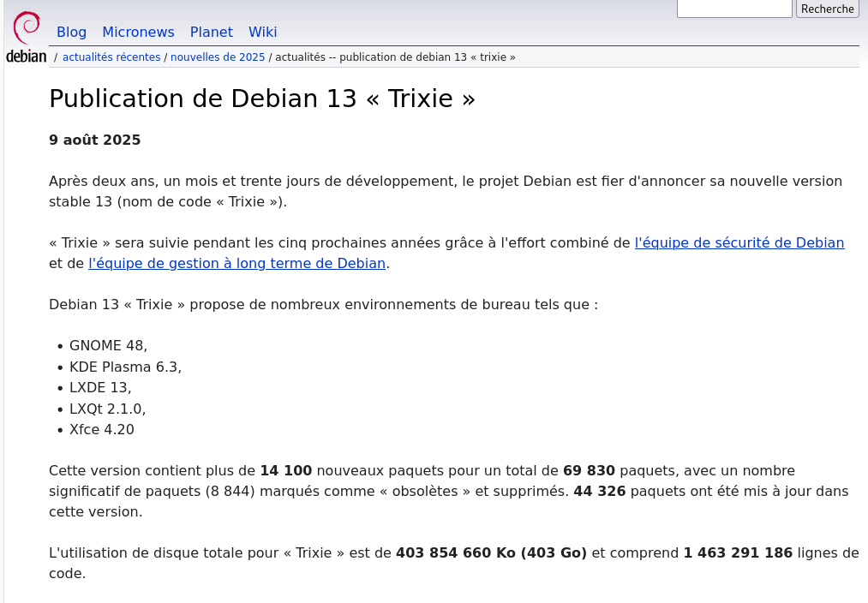Follow the 'actualités récentes' breadcrumb link

(111, 57)
